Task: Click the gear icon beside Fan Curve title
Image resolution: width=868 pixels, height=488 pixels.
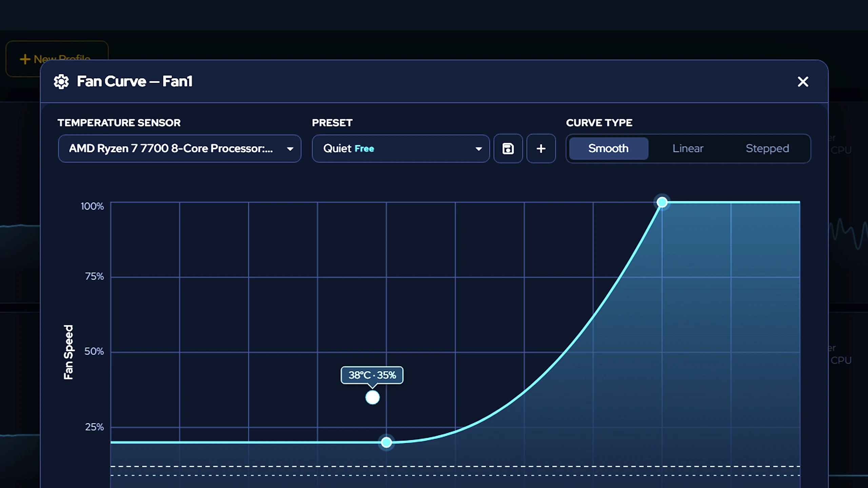Action: pyautogui.click(x=61, y=82)
